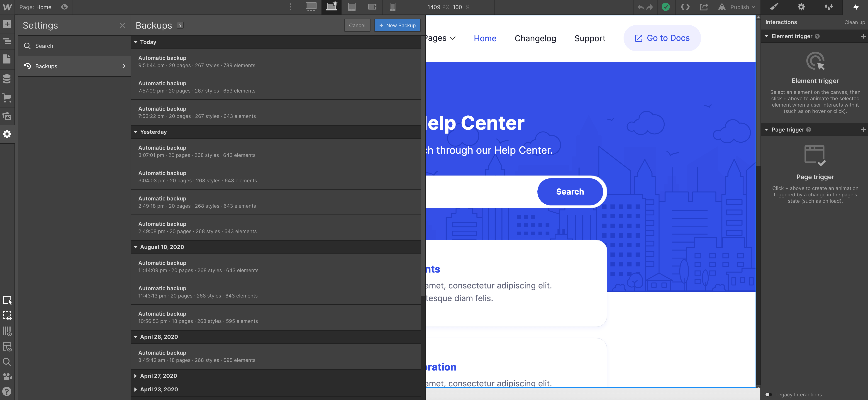Viewport: 868px width, 400px height.
Task: Switch to the tablet breakpoint view
Action: point(352,7)
